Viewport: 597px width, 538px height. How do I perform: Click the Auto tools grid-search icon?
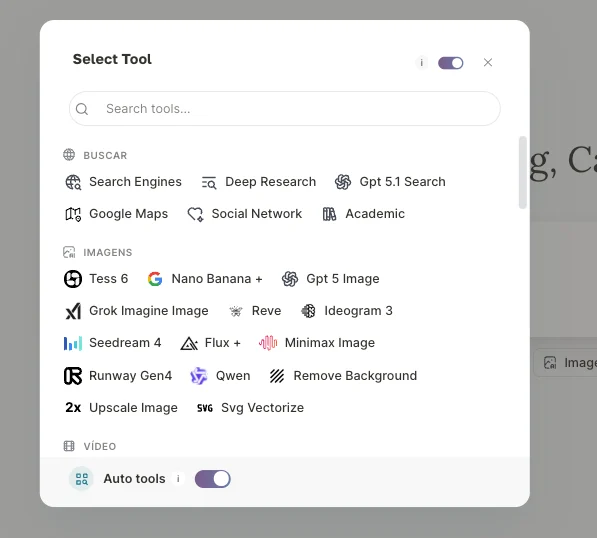[x=81, y=479]
